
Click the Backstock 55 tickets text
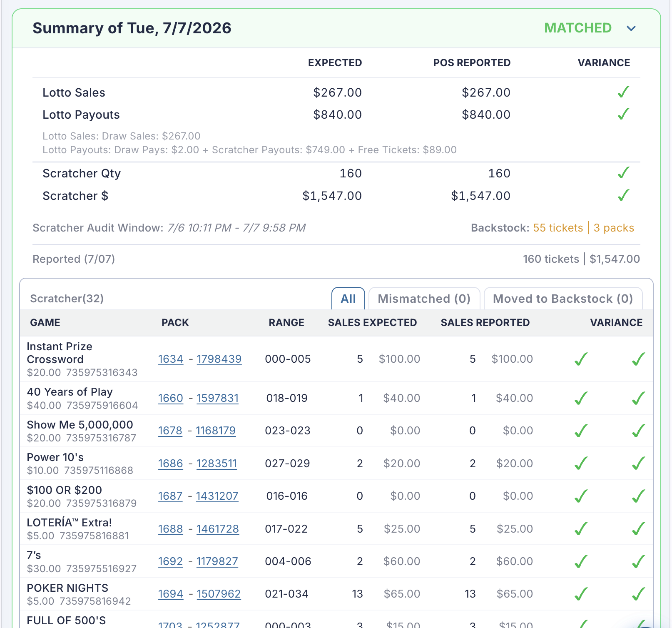click(558, 228)
